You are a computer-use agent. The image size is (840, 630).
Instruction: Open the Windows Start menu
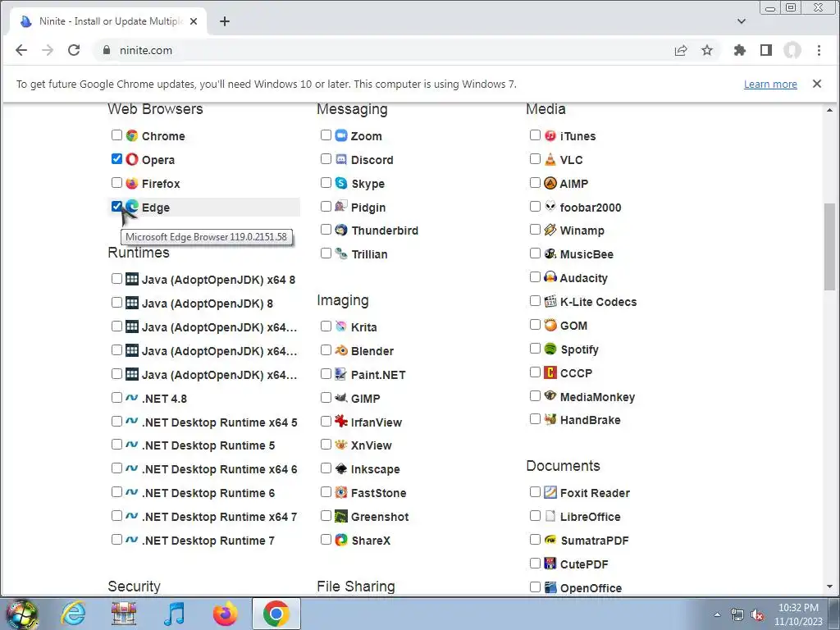click(22, 614)
